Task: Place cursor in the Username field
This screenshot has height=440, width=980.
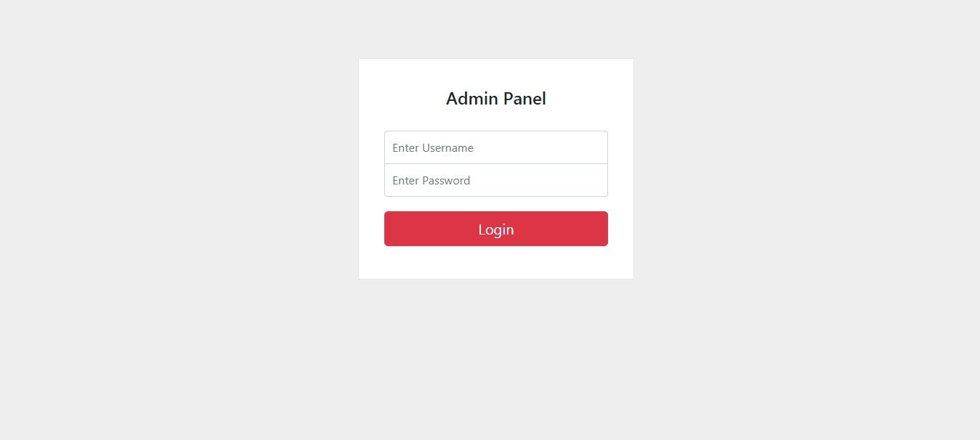Action: (x=495, y=147)
